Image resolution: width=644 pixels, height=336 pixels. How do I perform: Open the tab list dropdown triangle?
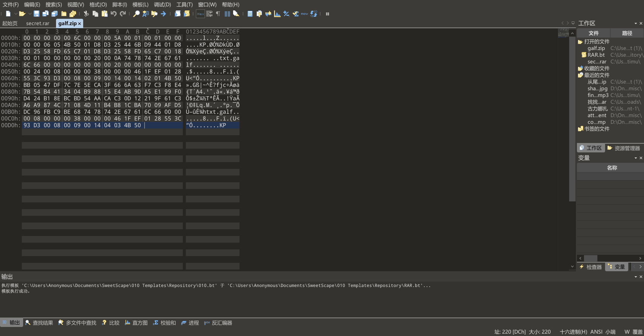click(573, 23)
